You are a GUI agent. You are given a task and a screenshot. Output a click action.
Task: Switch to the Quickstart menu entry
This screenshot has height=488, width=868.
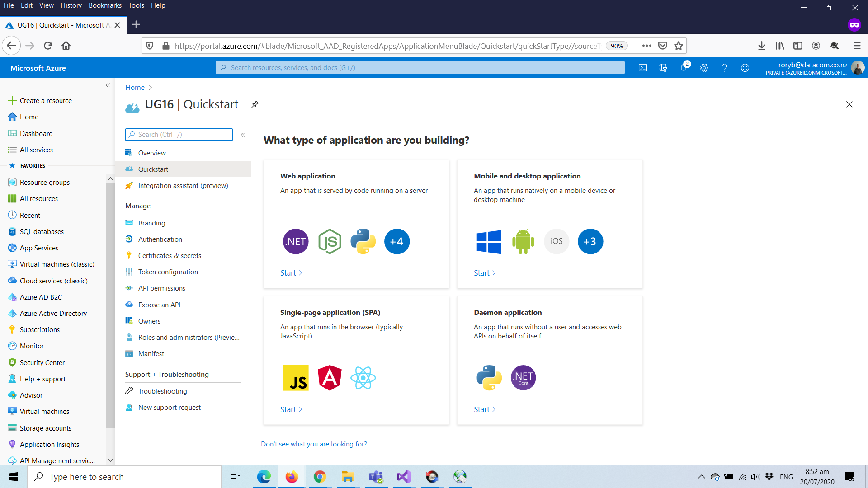pos(152,169)
